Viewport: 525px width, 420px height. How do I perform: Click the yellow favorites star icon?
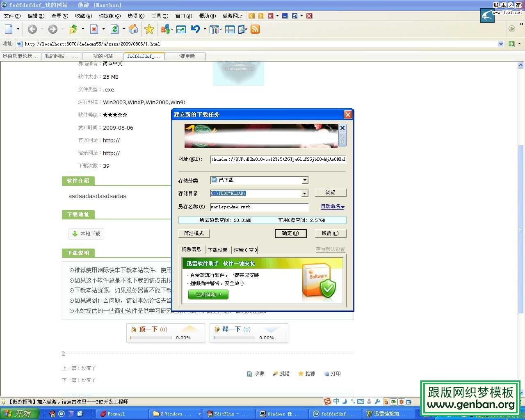point(149,29)
